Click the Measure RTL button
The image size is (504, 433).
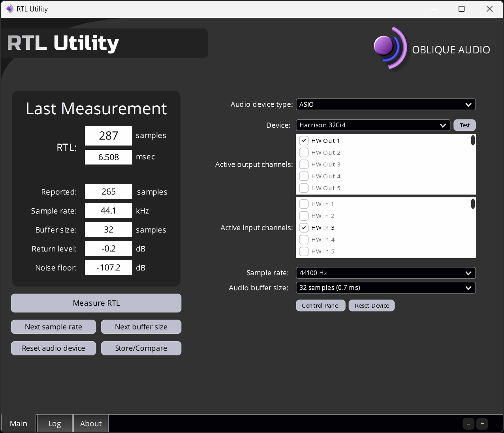96,303
